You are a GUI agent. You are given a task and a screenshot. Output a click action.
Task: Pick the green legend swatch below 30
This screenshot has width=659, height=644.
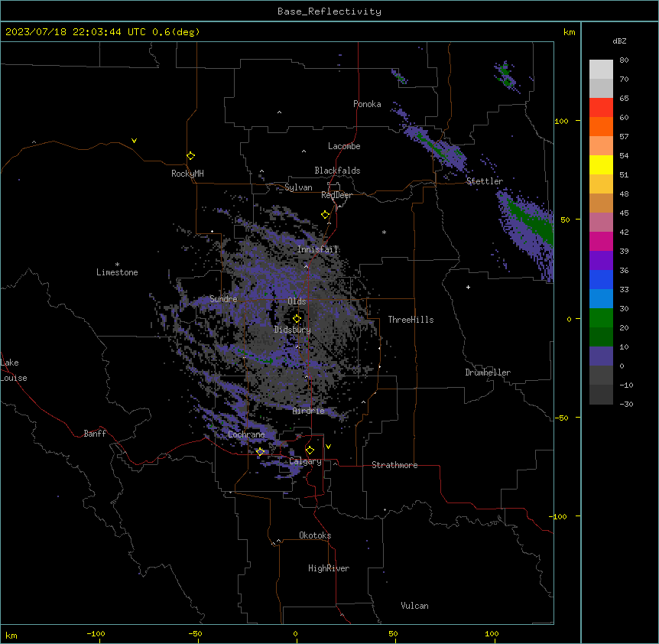[601, 318]
